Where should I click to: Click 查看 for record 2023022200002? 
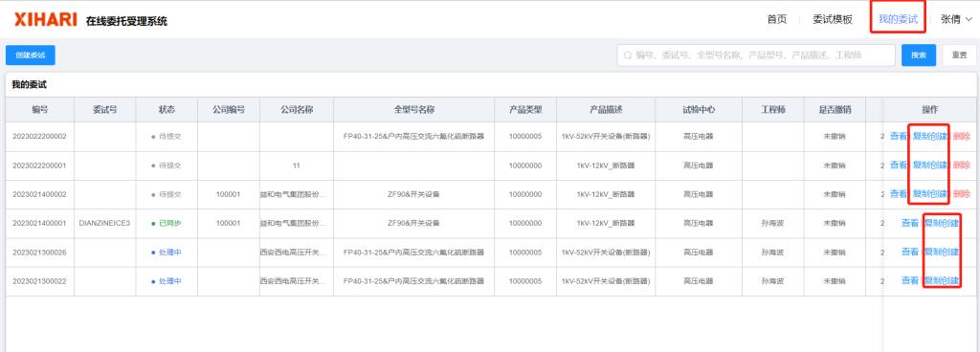point(898,136)
